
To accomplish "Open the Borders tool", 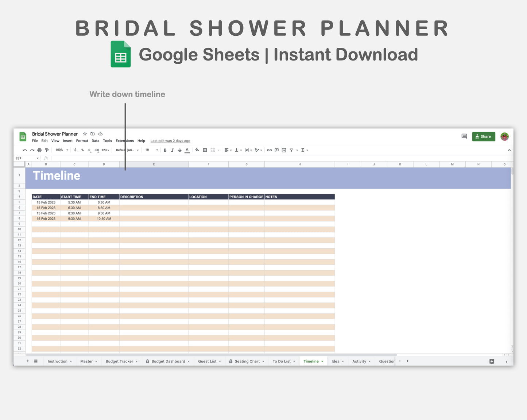I will click(x=204, y=150).
